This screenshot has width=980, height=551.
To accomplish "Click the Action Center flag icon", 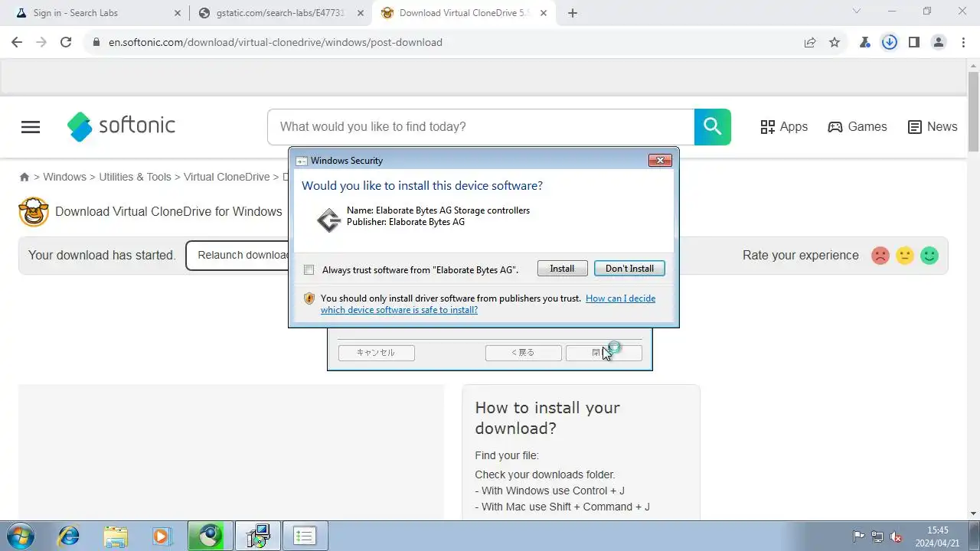I will click(859, 537).
